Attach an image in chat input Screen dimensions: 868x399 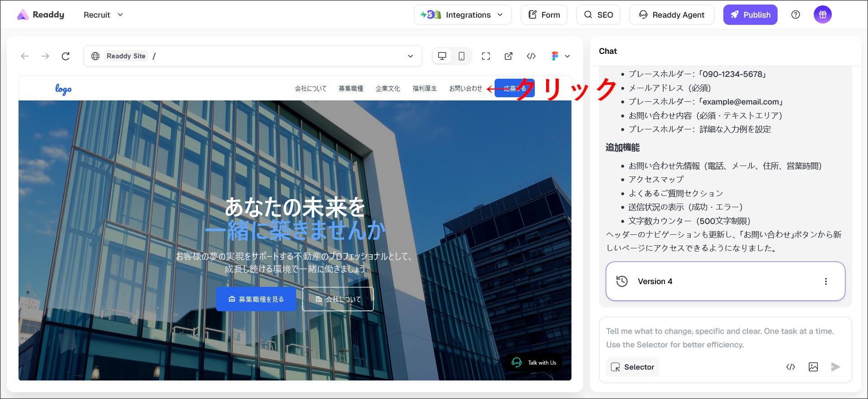[x=813, y=367]
